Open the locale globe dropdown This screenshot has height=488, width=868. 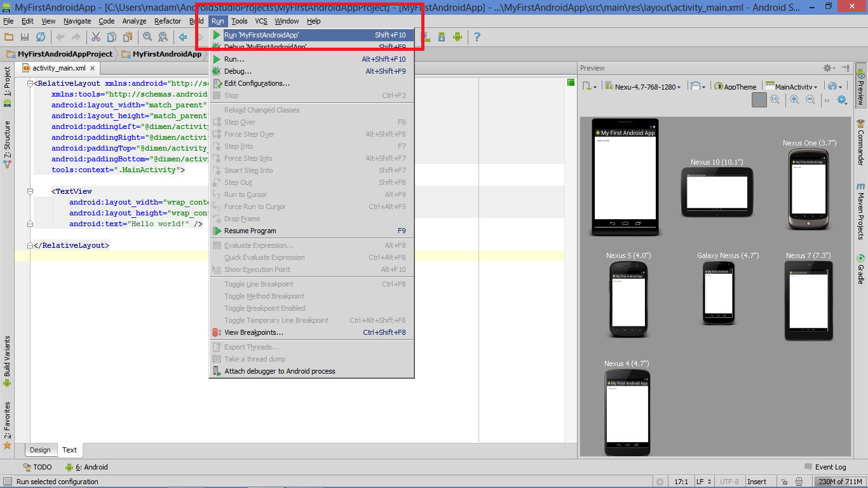(x=835, y=86)
